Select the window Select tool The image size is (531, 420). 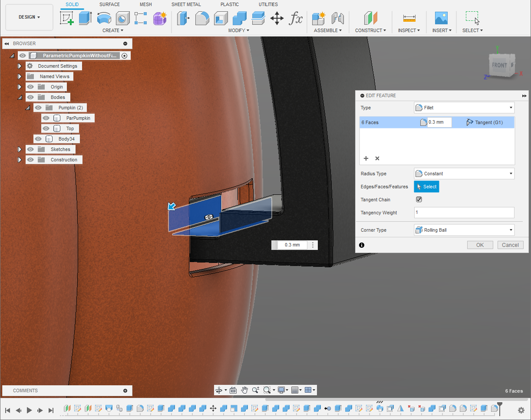[472, 18]
